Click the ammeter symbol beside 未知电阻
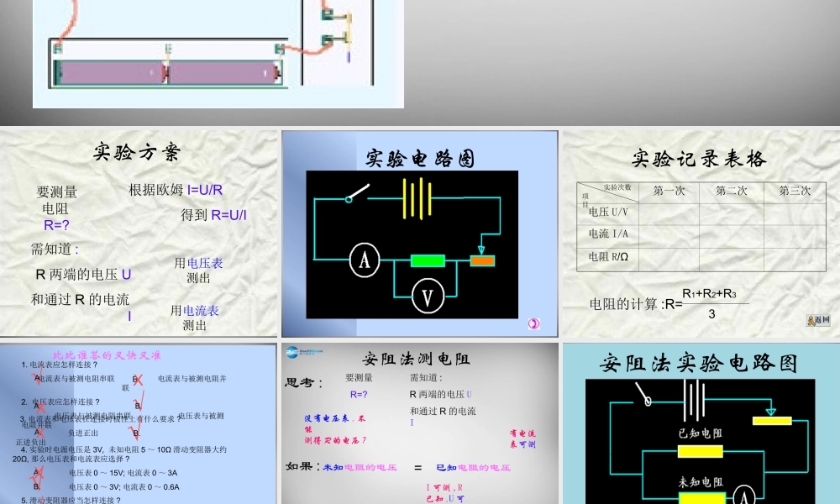Screen dimensions: 840x504 point(743,495)
